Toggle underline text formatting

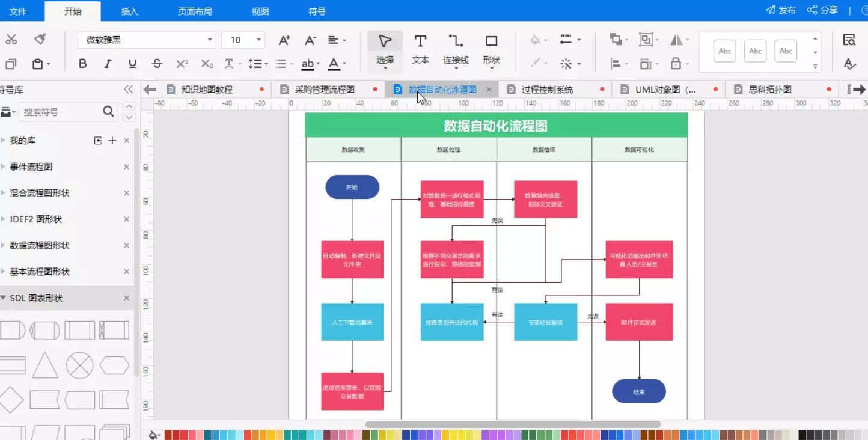pyautogui.click(x=132, y=64)
